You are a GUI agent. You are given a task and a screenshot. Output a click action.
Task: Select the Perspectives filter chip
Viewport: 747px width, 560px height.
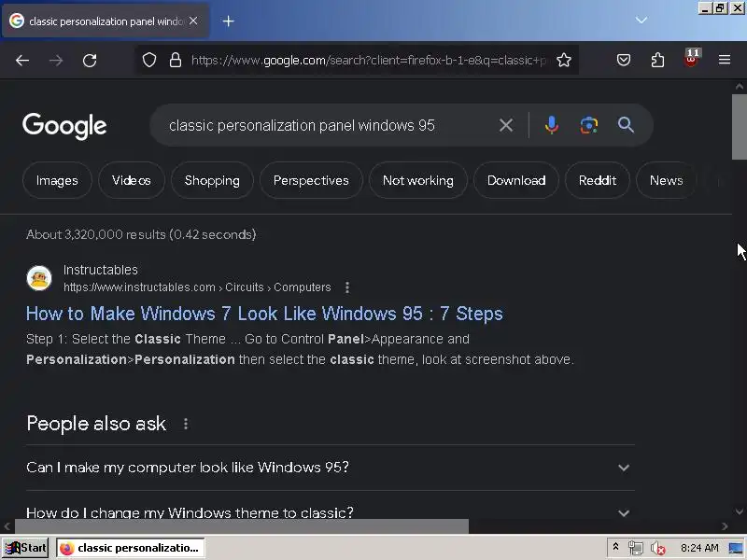[311, 180]
